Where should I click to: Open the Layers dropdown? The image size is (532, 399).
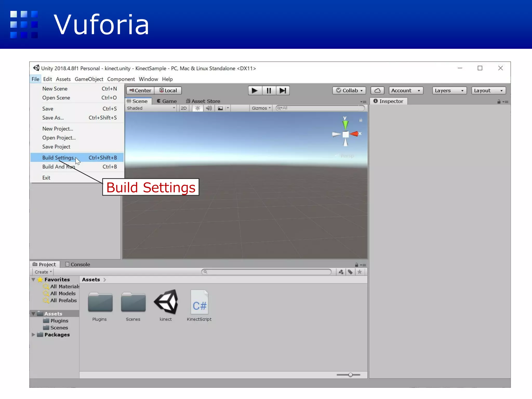tap(449, 90)
